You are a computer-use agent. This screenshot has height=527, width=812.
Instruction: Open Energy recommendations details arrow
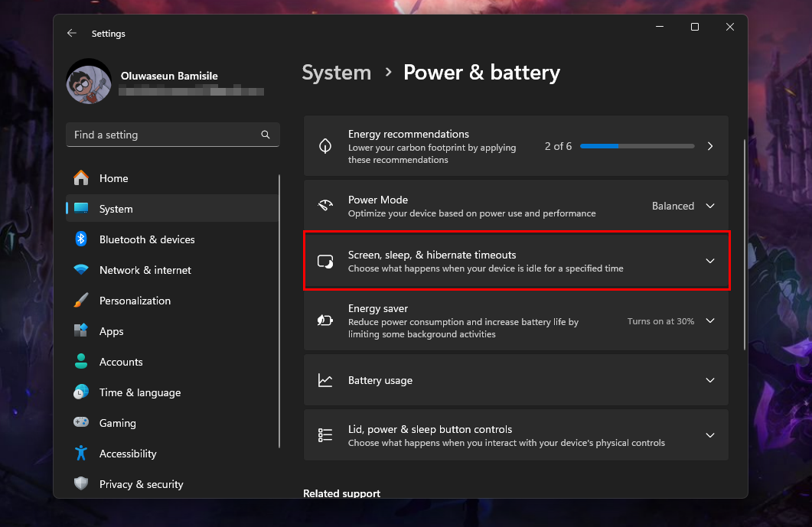(x=709, y=146)
